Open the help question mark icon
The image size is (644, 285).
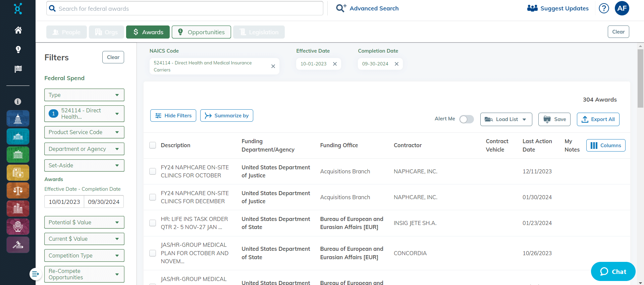[x=604, y=8]
